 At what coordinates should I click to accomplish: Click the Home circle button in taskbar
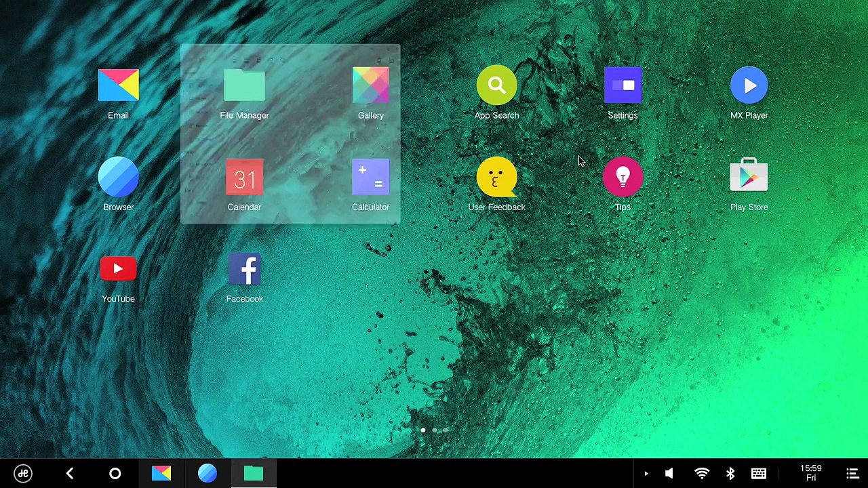tap(115, 473)
